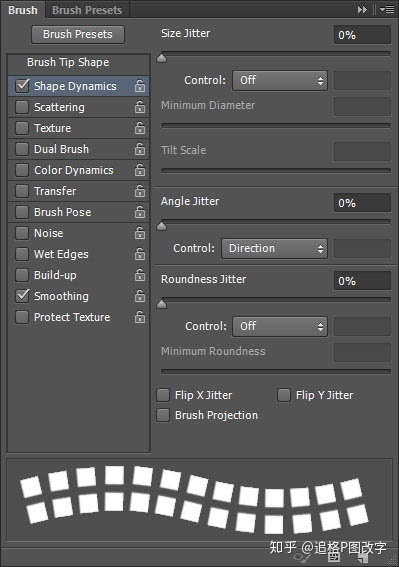This screenshot has height=567, width=399.
Task: Check the Flip Y Jitter option
Action: [284, 395]
